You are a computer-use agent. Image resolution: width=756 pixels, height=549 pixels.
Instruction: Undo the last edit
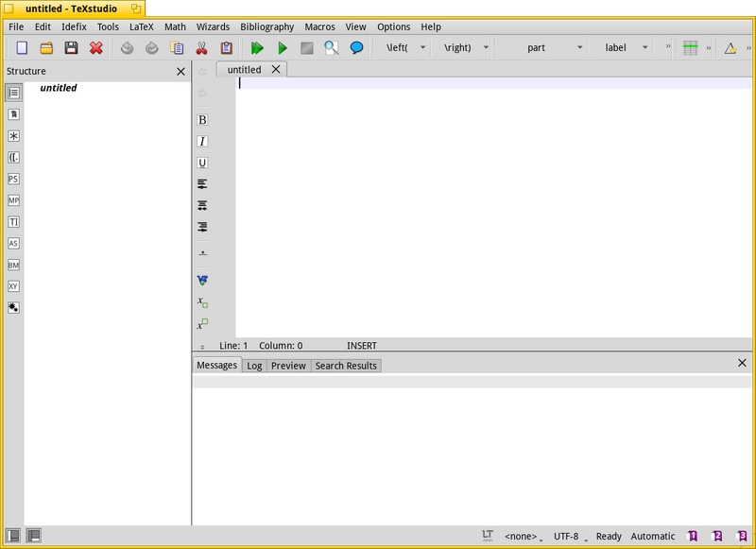(x=127, y=47)
